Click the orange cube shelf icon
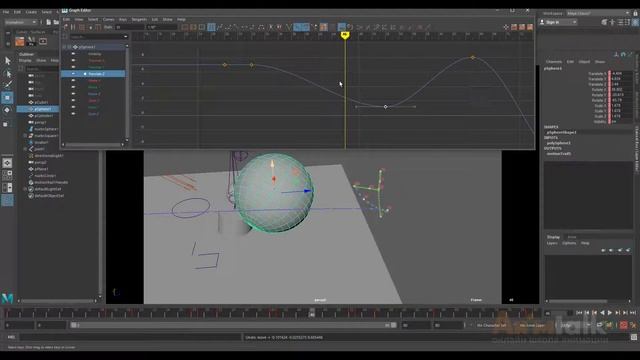The image size is (640, 360). click(20, 41)
